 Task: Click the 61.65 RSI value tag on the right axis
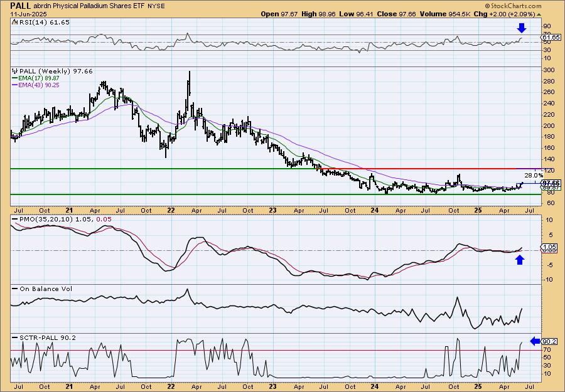[x=551, y=37]
